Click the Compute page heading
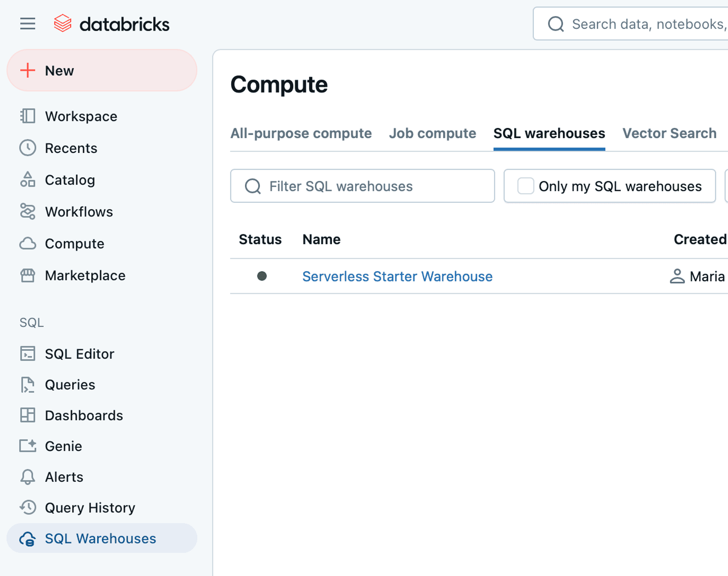The height and width of the screenshot is (576, 728). click(279, 85)
